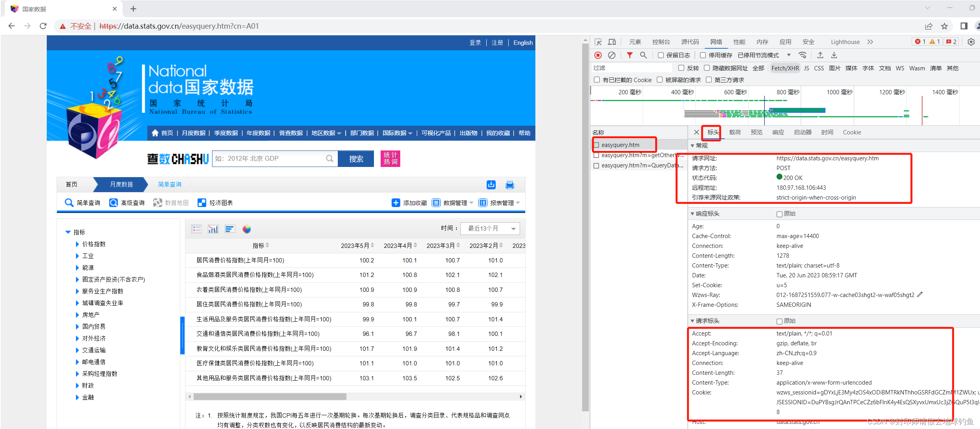Click the clear network log icon
This screenshot has height=429, width=980.
(x=612, y=55)
